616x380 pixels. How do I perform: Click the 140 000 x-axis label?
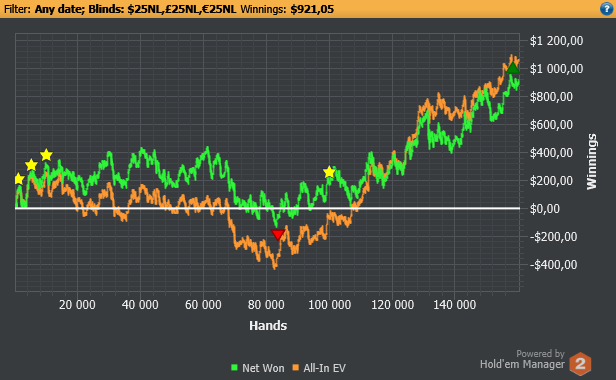455,305
